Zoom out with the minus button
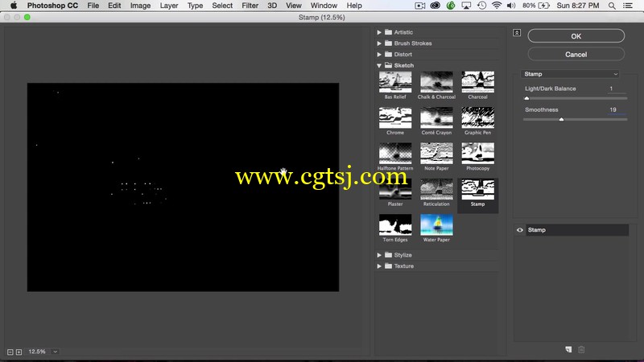Screen dimensions: 644x362 click(x=10, y=352)
